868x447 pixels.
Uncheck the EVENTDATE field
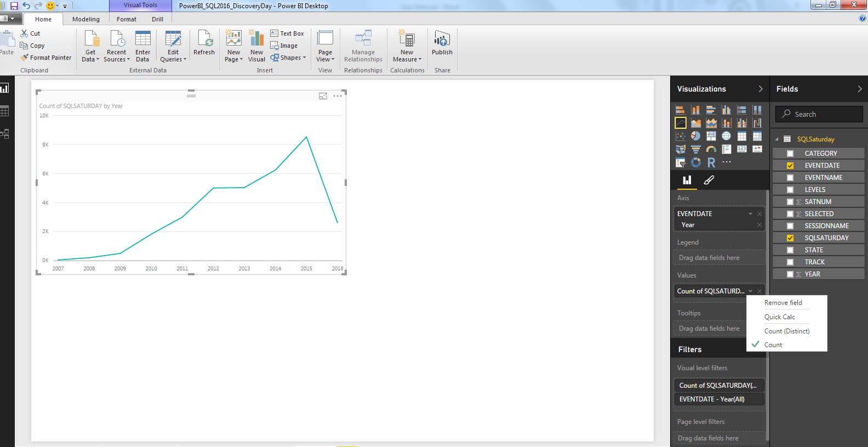[x=790, y=166]
